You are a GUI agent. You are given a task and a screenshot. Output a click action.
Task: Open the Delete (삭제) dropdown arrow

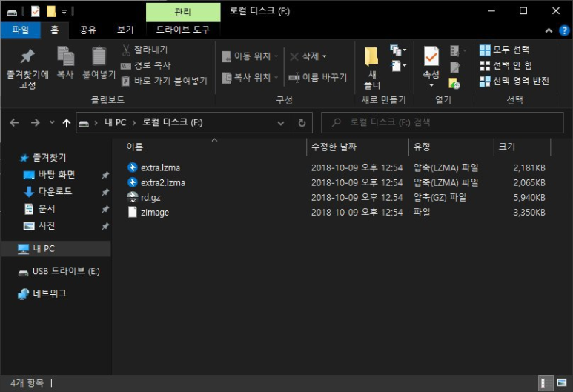tap(324, 56)
